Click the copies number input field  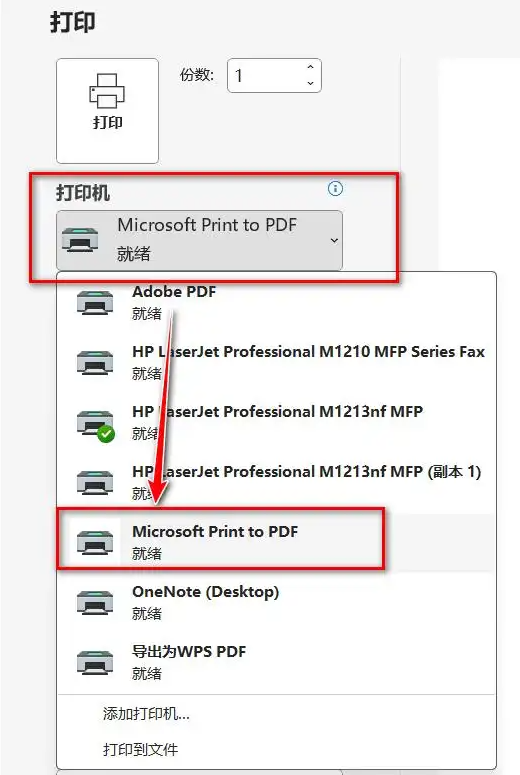coord(274,76)
